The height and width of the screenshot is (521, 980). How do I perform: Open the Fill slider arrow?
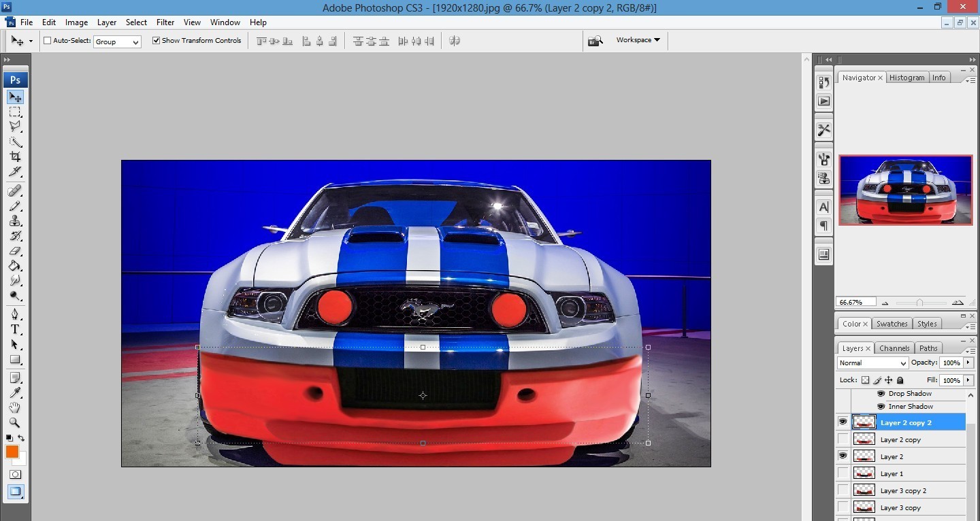[x=968, y=380]
